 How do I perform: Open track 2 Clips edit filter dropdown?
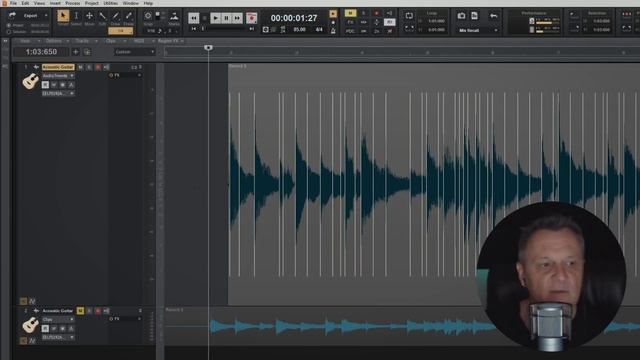(58, 320)
